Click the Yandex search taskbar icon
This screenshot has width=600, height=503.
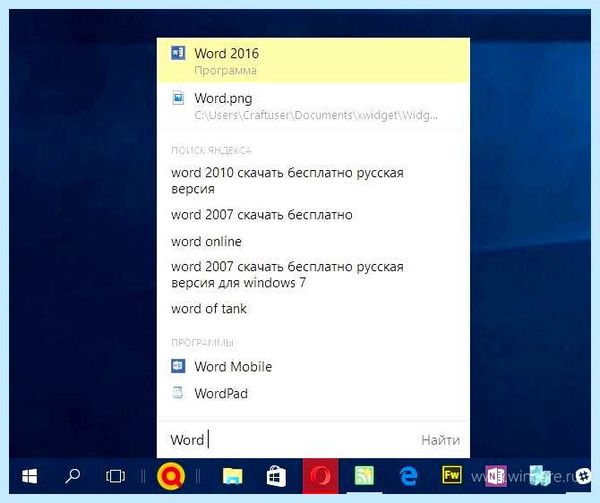point(171,476)
